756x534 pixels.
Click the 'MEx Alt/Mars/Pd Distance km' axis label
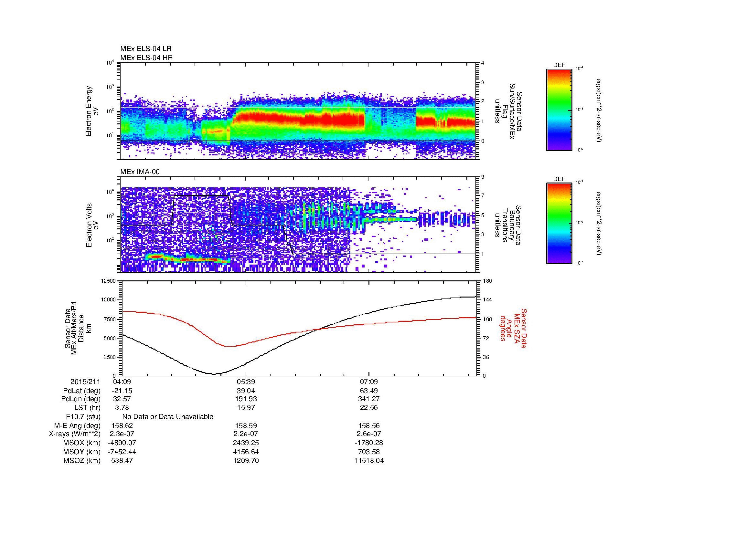[78, 328]
